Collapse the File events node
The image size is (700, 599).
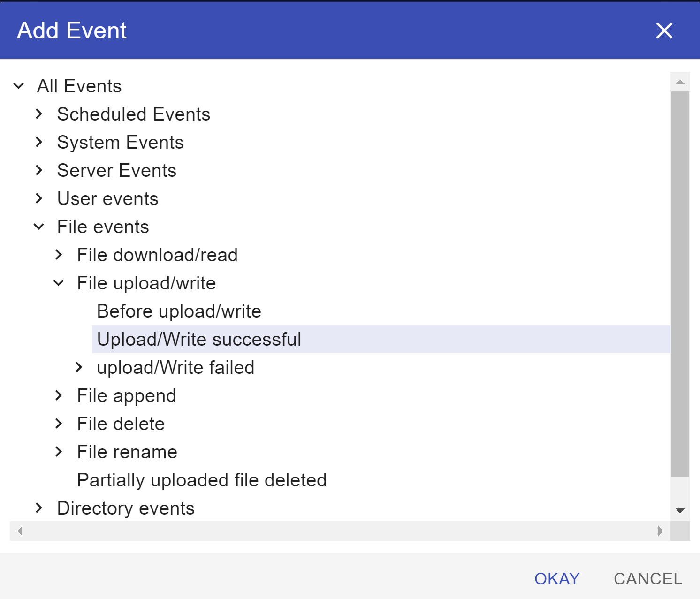[x=39, y=227]
